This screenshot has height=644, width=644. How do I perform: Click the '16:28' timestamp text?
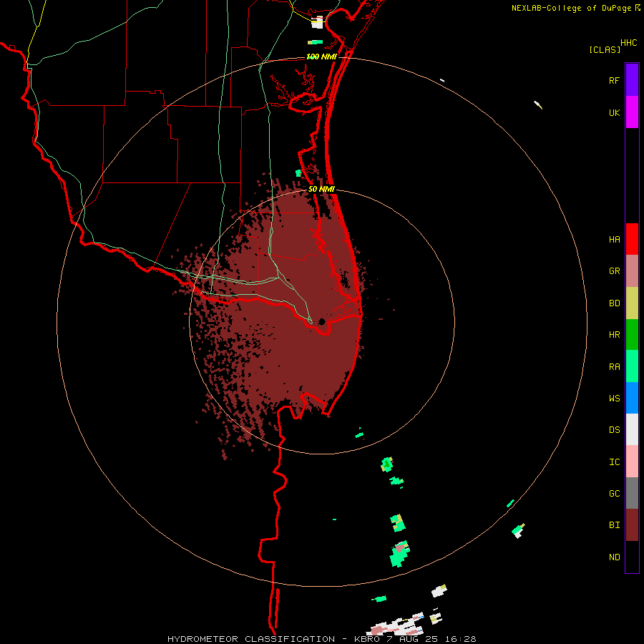click(459, 639)
